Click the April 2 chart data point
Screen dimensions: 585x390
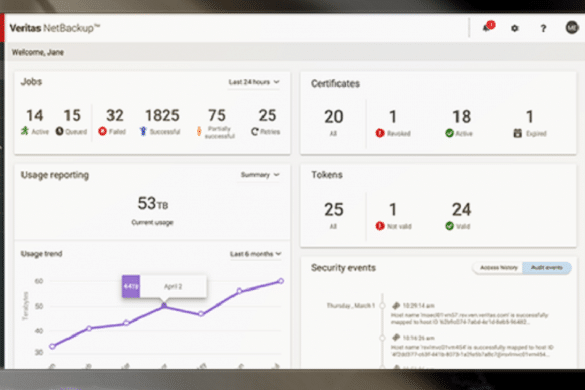[x=164, y=305]
